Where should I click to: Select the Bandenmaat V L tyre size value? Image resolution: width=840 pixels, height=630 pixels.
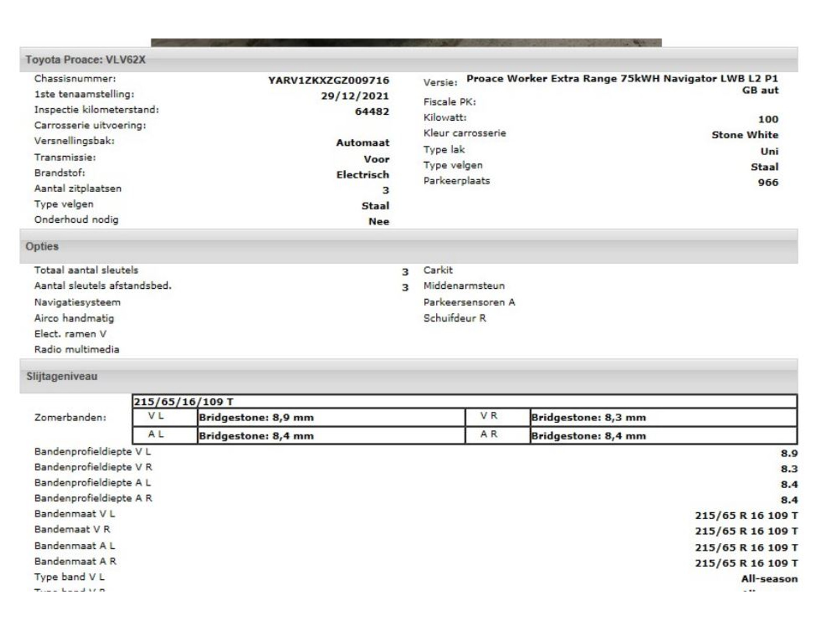tap(746, 515)
